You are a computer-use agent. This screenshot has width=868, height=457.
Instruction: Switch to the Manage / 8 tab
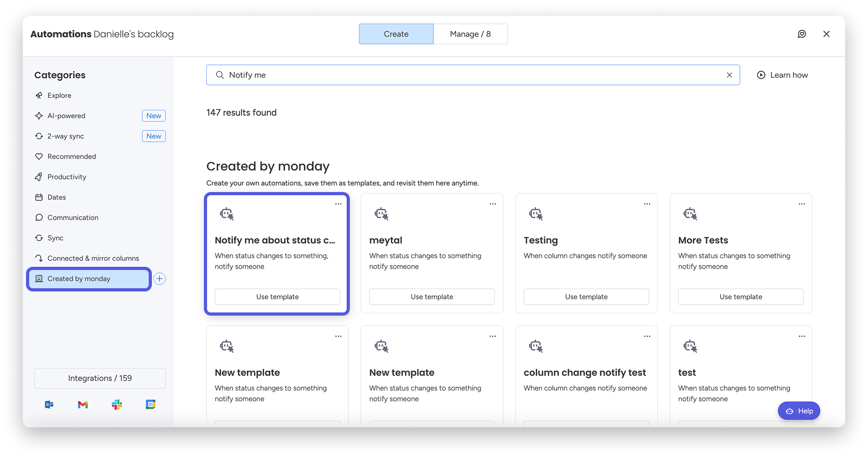pos(470,34)
